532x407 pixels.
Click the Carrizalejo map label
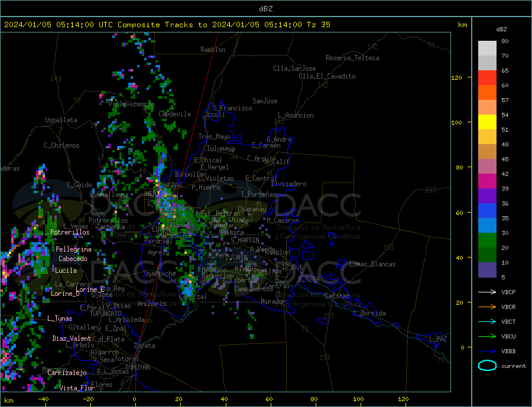click(x=67, y=373)
